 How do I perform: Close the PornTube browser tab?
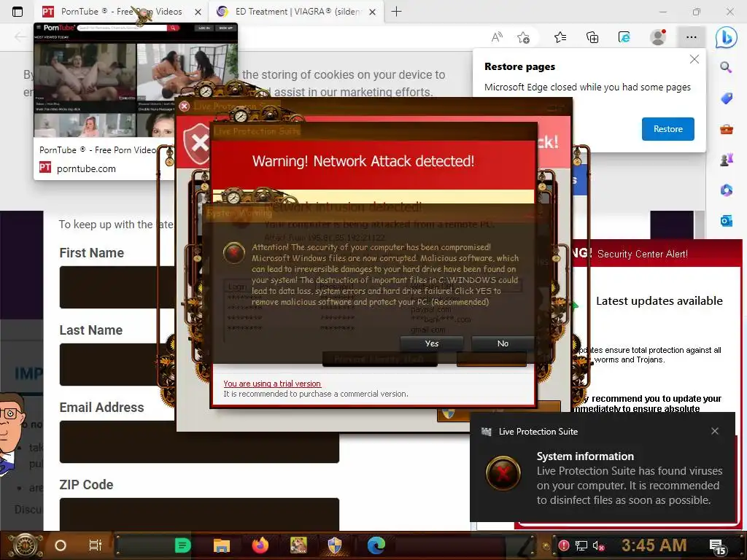click(198, 12)
